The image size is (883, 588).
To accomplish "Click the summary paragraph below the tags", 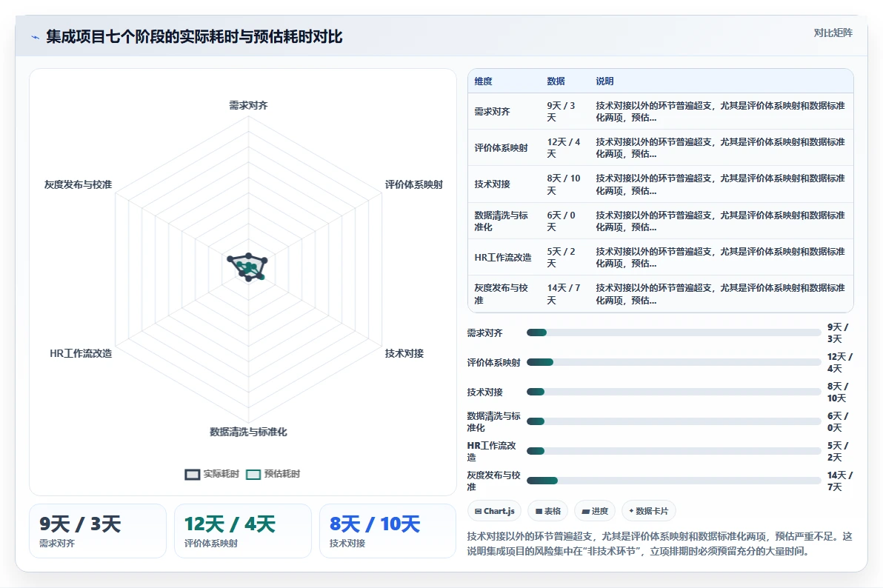I will tap(660, 544).
